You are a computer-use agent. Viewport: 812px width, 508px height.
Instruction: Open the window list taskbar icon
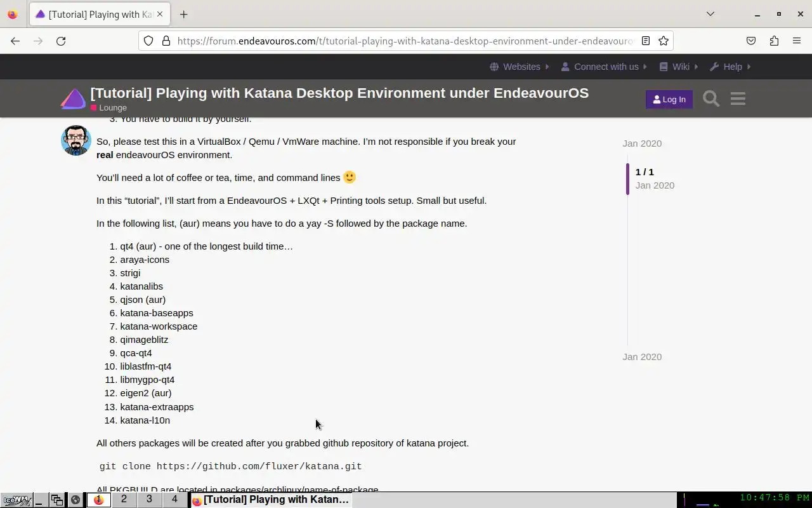tap(57, 500)
